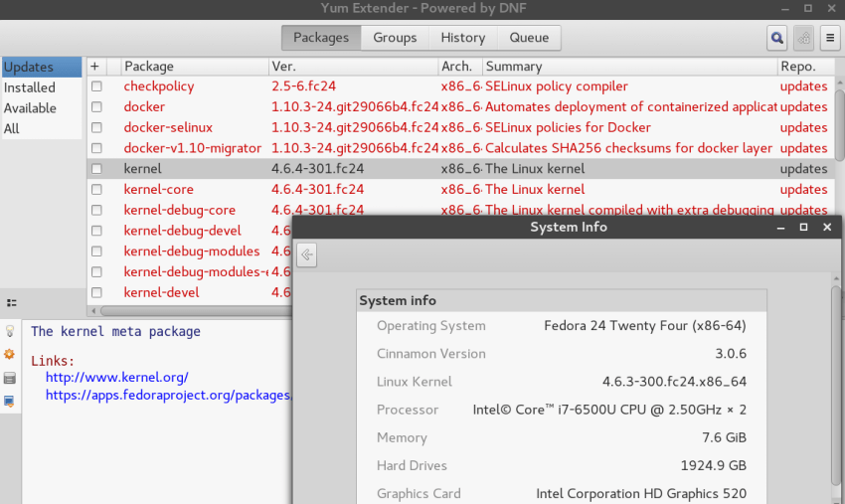Screen dimensions: 845x504
Task: Click the Processor value Intel Core i7-6500U
Action: [609, 410]
